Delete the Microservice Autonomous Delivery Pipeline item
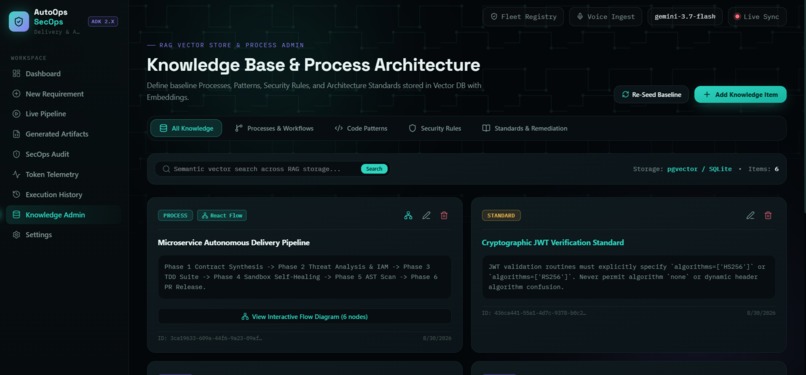The image size is (806, 375). tap(444, 216)
